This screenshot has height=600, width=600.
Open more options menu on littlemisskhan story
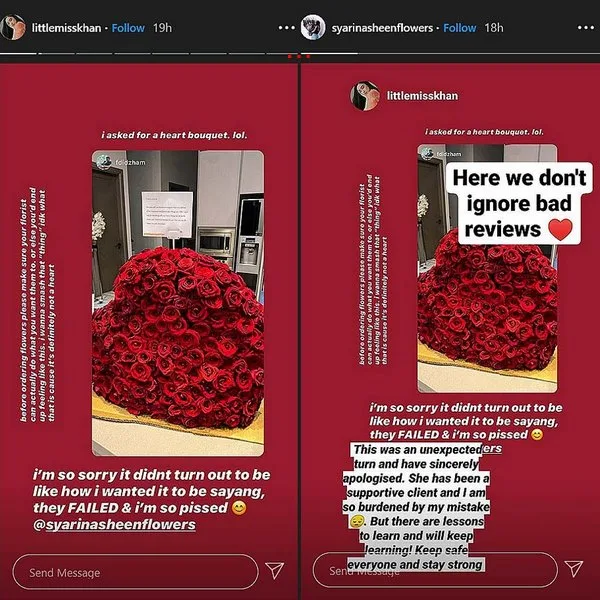286,28
